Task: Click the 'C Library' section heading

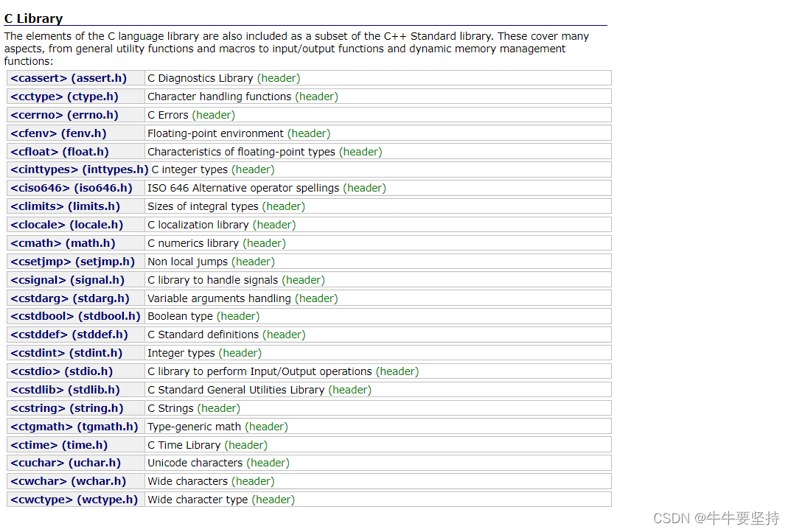Action: [x=33, y=18]
